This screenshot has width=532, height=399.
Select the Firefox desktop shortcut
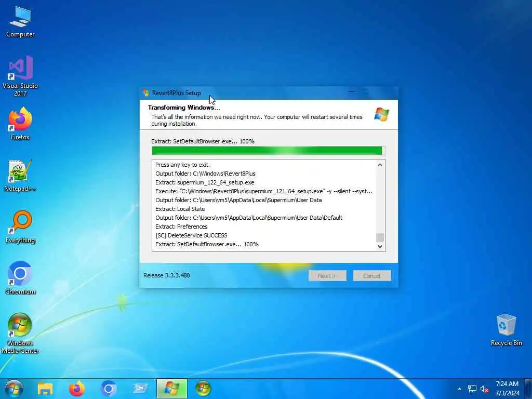(20, 124)
